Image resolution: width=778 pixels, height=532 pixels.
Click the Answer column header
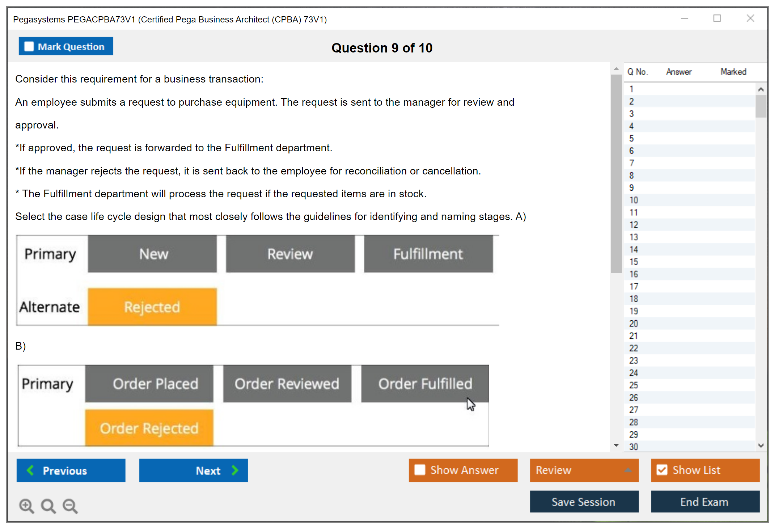(x=678, y=72)
